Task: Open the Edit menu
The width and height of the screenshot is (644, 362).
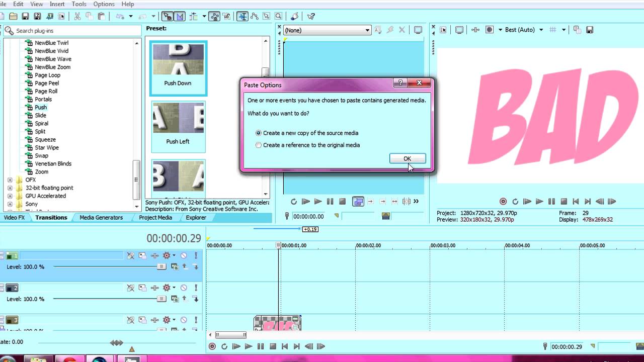Action: pos(18,4)
